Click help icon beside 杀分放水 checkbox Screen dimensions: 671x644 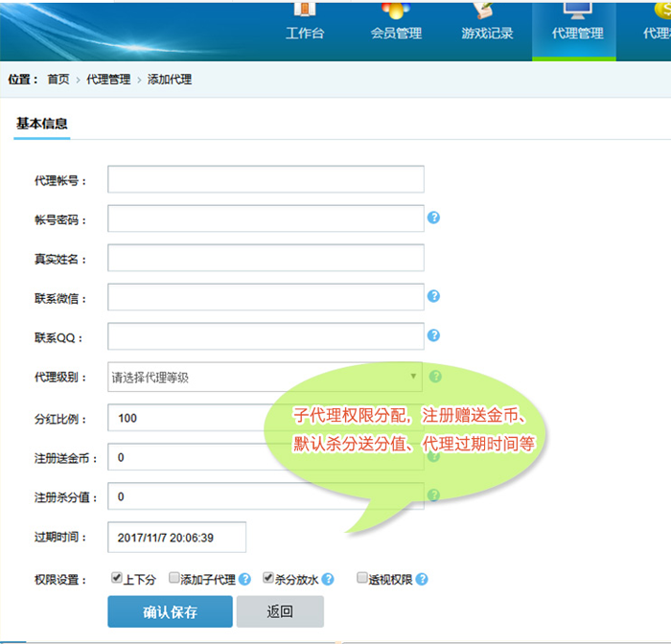[x=328, y=579]
